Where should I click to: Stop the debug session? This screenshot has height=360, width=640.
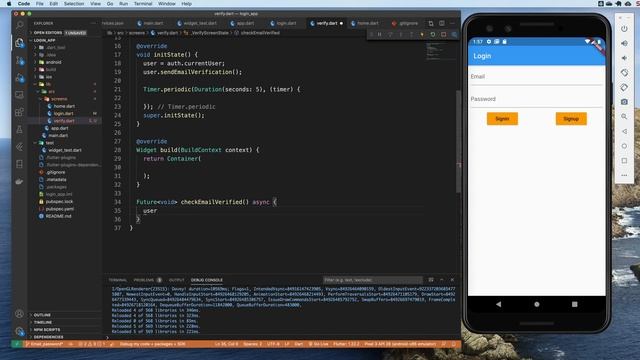pos(443,35)
